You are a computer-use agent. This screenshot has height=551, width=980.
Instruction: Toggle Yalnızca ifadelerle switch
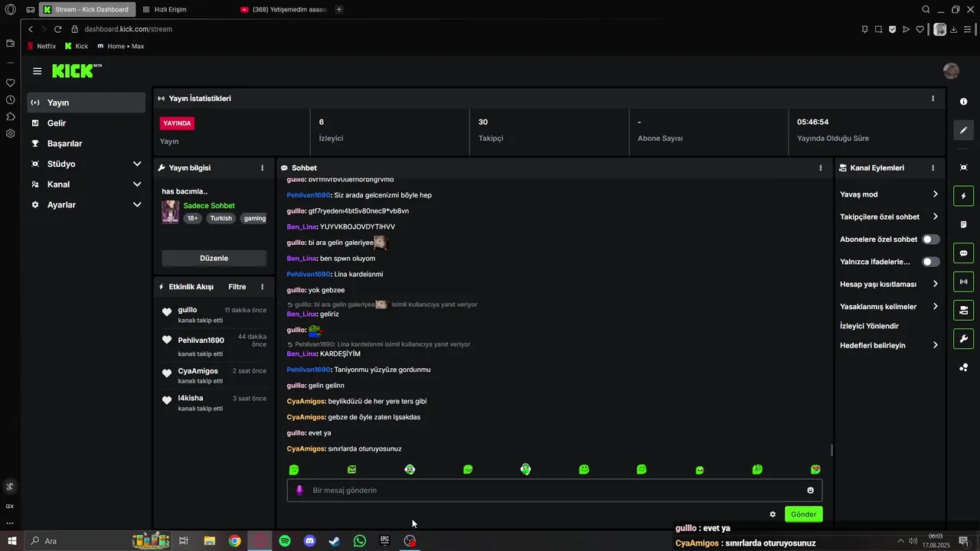(930, 262)
